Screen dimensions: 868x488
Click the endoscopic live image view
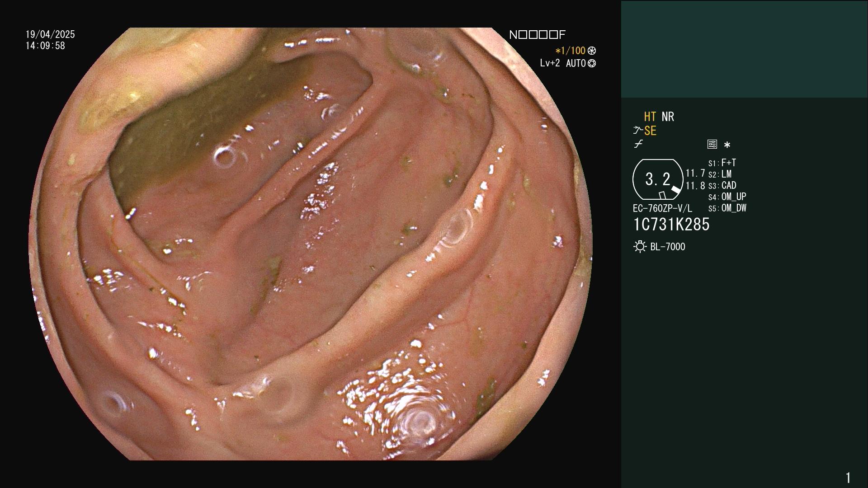click(x=310, y=244)
